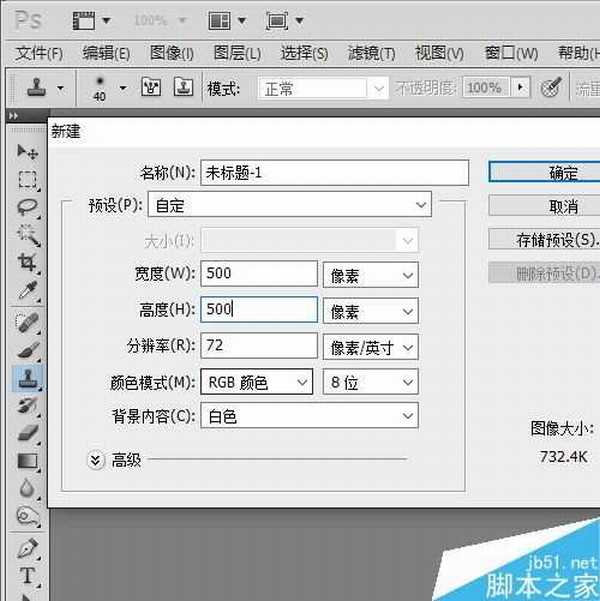Viewport: 600px width, 601px height.
Task: Select the Rectangular Marquee tool
Action: (x=27, y=180)
